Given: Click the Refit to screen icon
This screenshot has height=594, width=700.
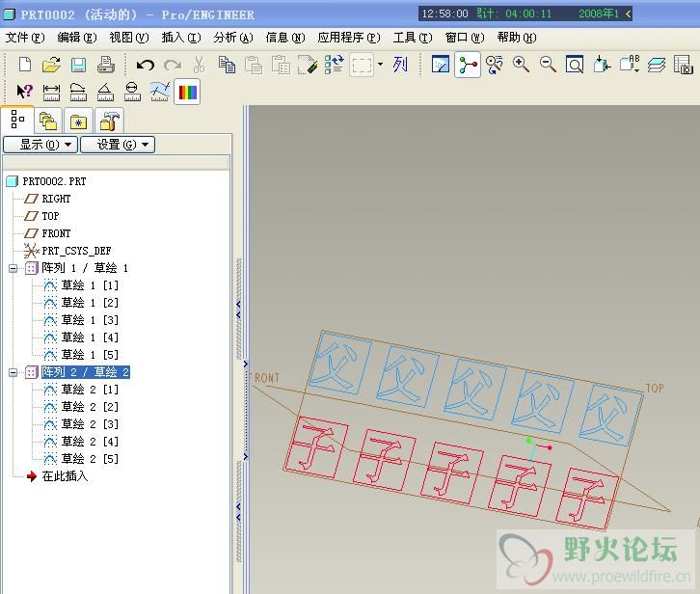Looking at the screenshot, I should 575,65.
